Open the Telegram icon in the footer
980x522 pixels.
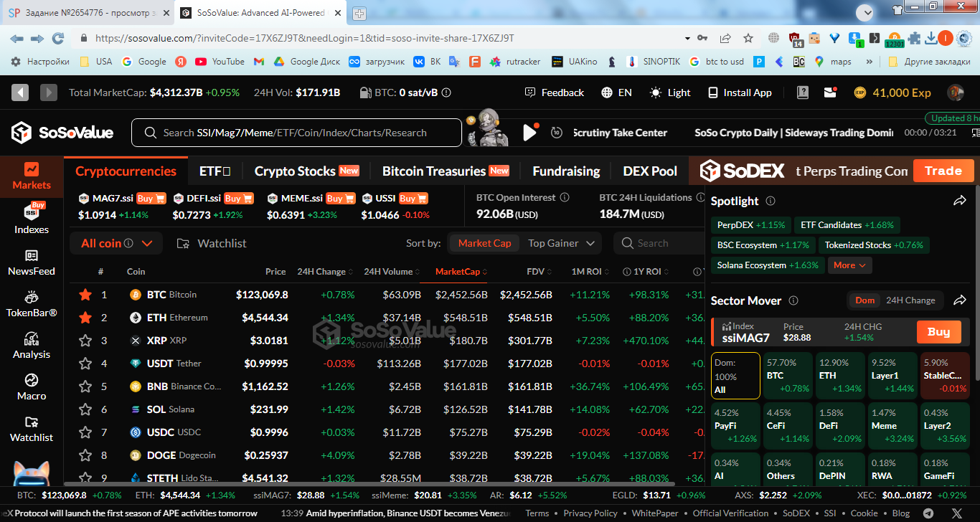(x=929, y=513)
